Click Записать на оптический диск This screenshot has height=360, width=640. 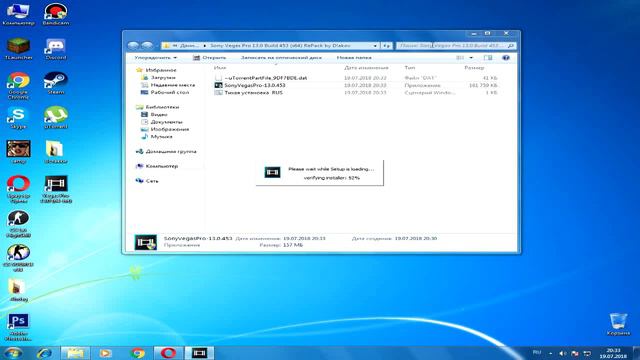tap(281, 58)
